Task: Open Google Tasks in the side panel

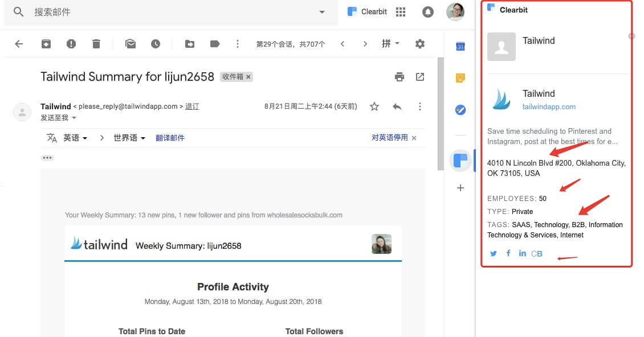Action: pyautogui.click(x=460, y=110)
